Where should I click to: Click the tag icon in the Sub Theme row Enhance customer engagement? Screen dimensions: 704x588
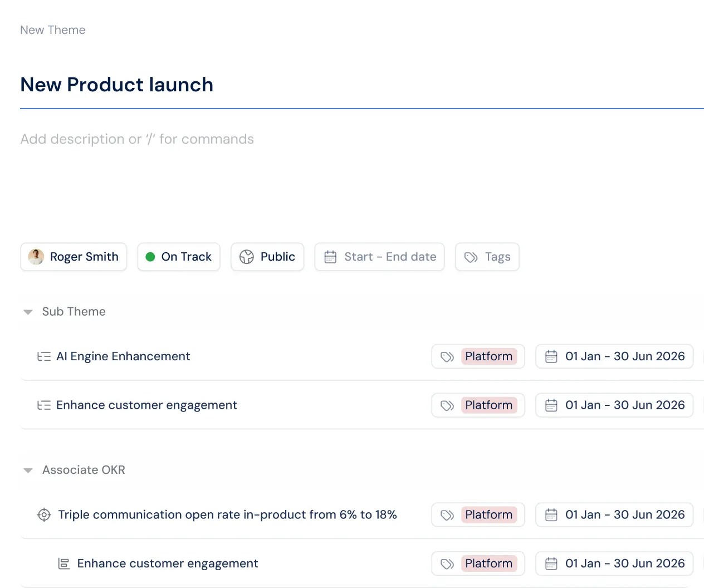pos(447,405)
